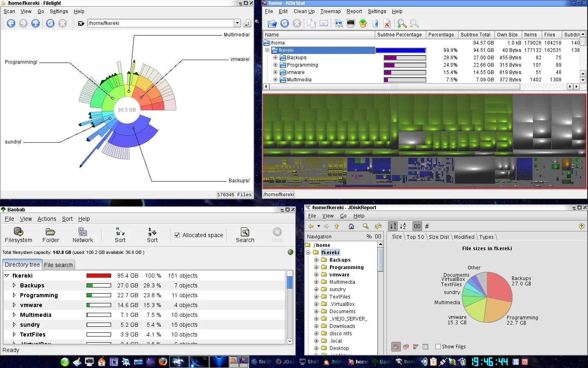This screenshot has width=588, height=368.
Task: Open the terminal here icon in KDirStat
Action: click(x=351, y=23)
